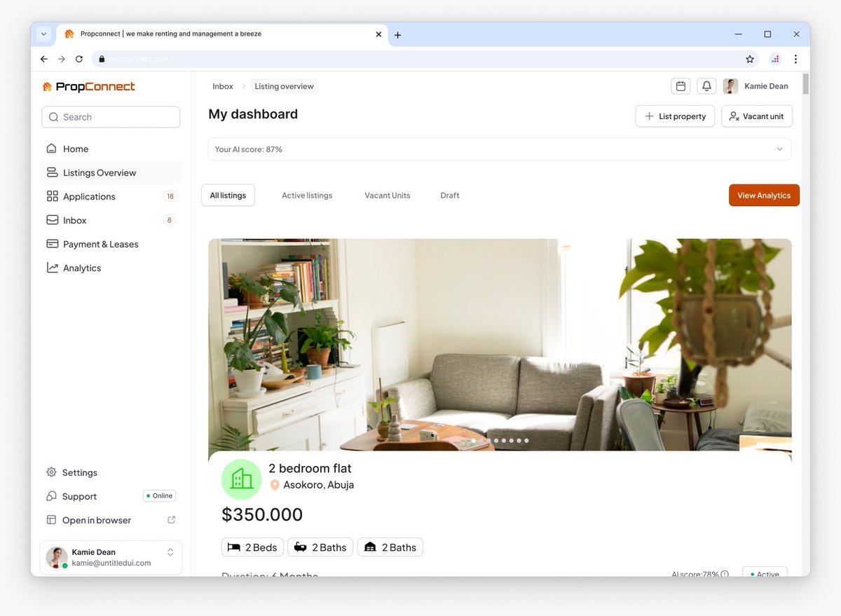Screen dimensions: 841x616
Task: Click the Online status badge
Action: (159, 496)
